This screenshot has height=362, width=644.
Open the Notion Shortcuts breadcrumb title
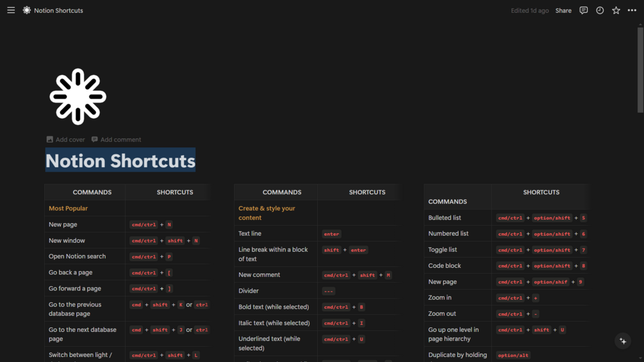coord(58,11)
